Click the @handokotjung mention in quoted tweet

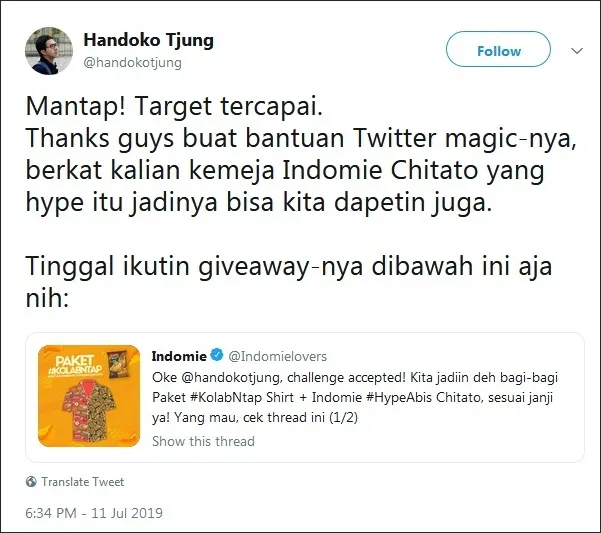tap(232, 378)
